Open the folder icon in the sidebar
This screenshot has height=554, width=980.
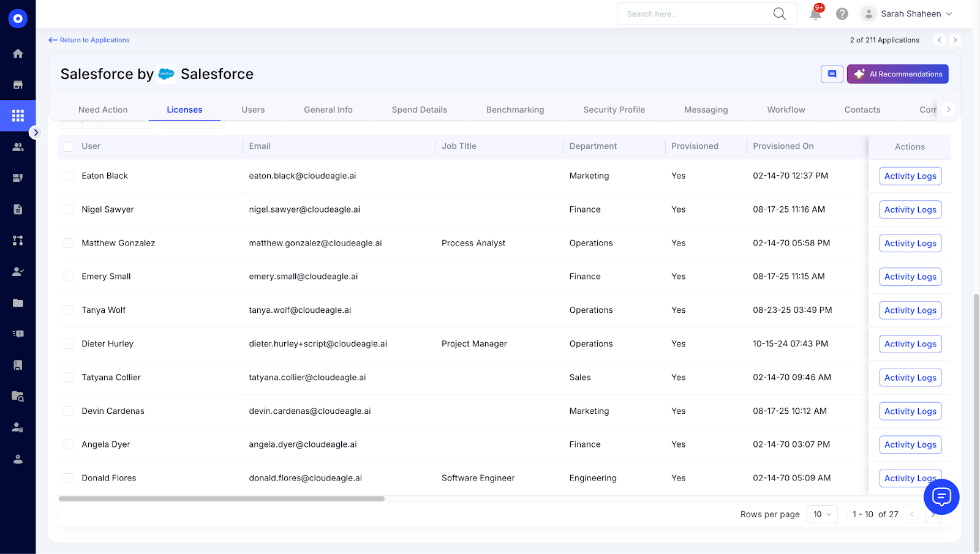pos(18,302)
